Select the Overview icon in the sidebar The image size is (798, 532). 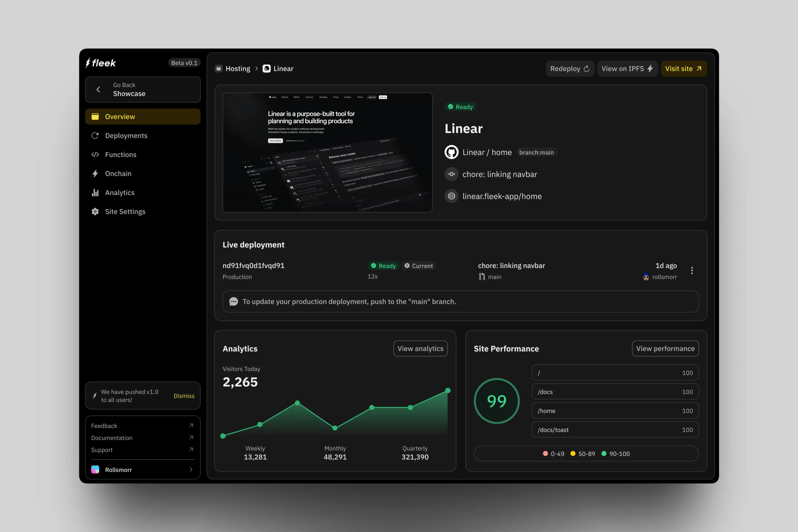tap(95, 116)
